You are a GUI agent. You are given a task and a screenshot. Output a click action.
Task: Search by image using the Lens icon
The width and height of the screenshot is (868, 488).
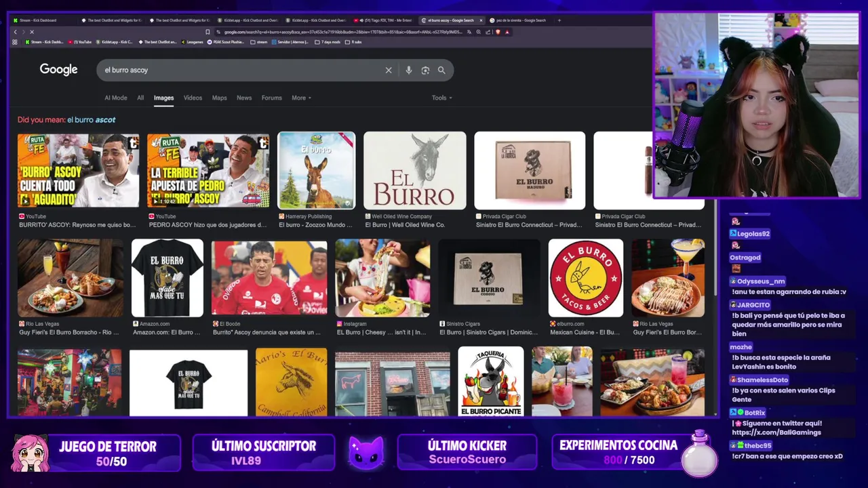click(x=425, y=70)
